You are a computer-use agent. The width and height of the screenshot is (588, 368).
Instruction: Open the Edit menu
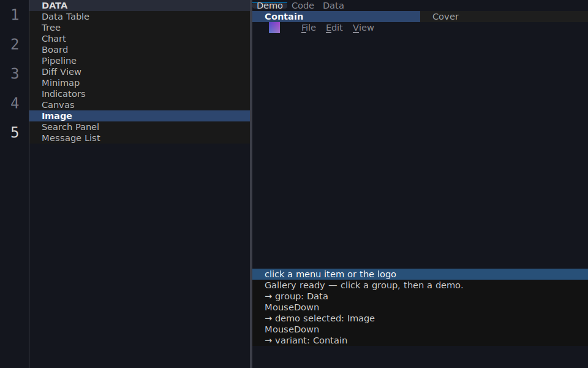point(334,28)
